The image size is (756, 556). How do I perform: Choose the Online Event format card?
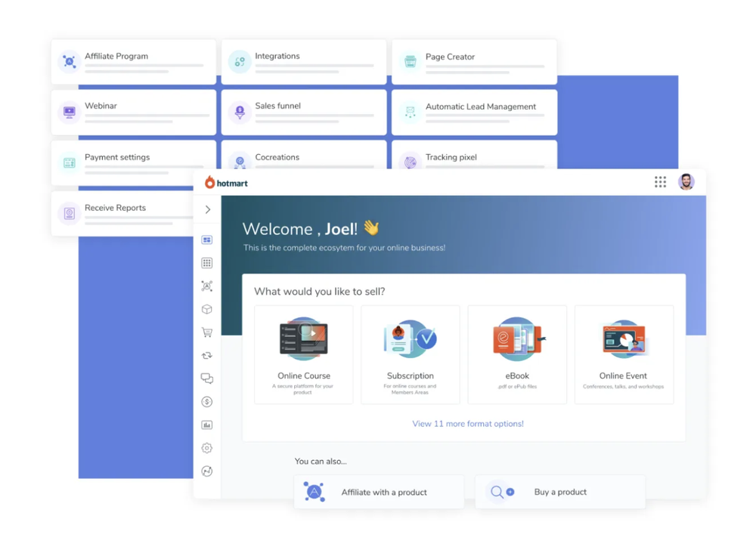[624, 354]
